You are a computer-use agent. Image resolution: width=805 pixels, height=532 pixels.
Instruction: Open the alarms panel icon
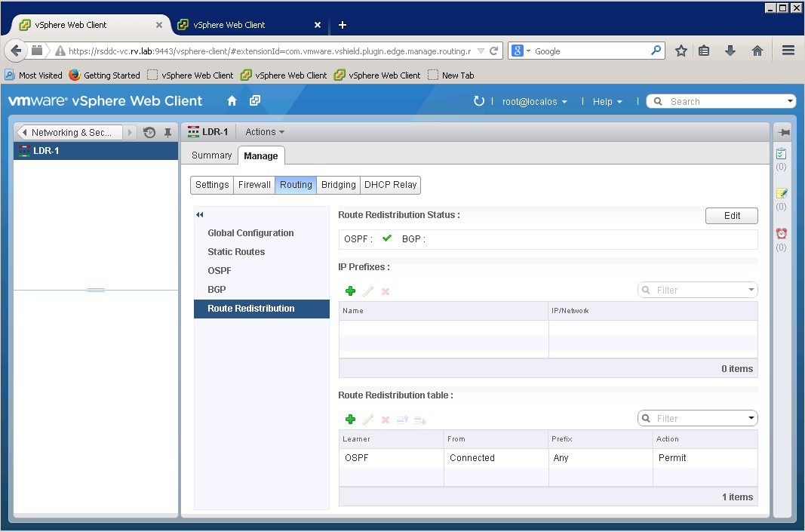[x=782, y=234]
